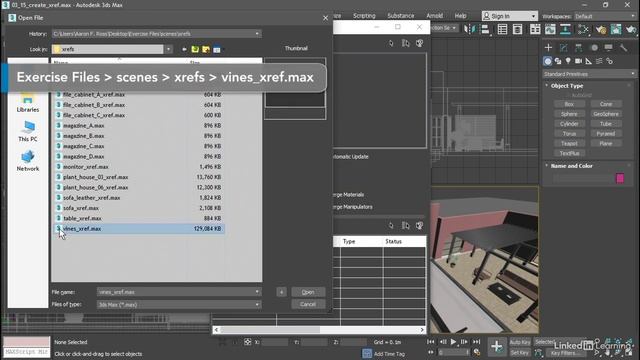Switch to the Hierarchy panel tab
640x360 pixels.
click(x=579, y=48)
